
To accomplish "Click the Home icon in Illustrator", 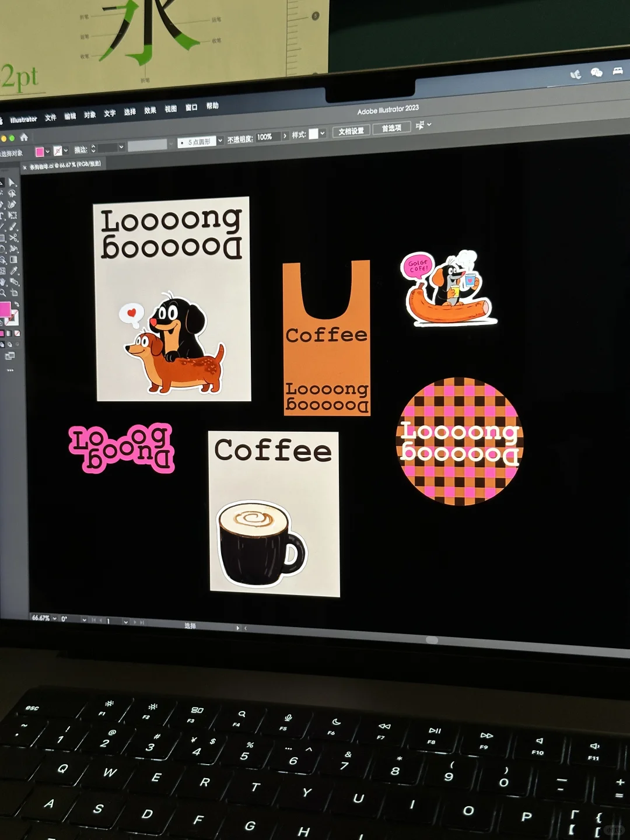I will [24, 137].
